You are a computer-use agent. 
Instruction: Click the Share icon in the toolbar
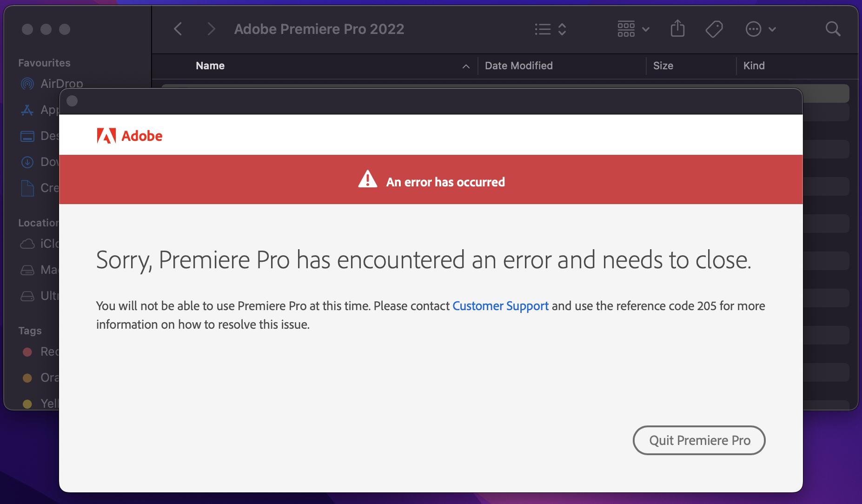click(677, 29)
